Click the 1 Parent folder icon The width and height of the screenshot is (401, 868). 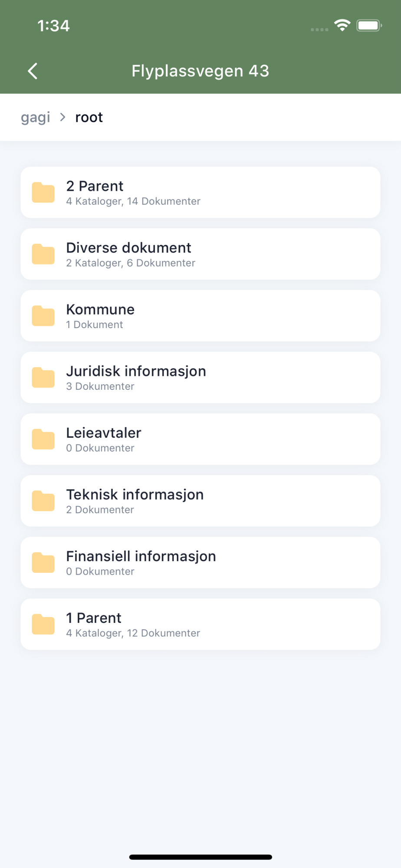pyautogui.click(x=43, y=624)
